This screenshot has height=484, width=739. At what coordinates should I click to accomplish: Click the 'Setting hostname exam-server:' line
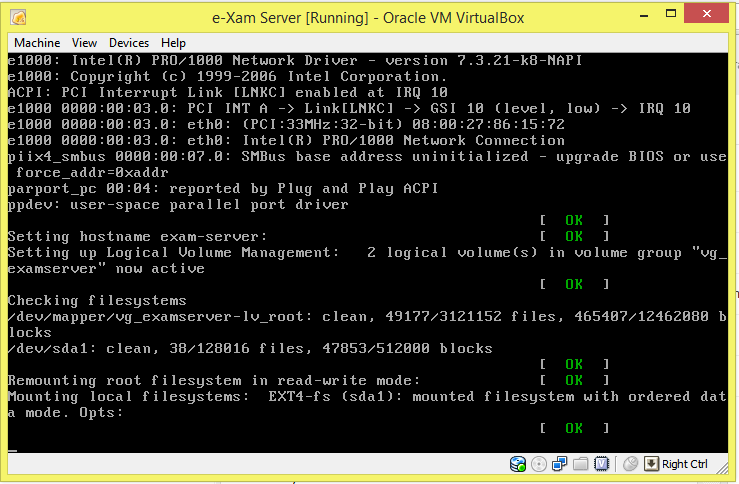click(137, 236)
